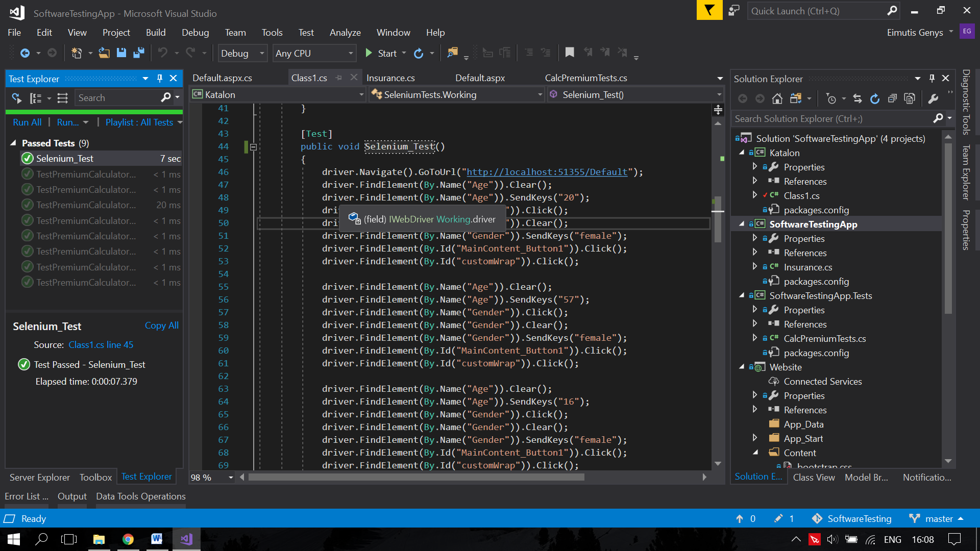980x551 pixels.
Task: Click the Open File toolbar icon
Action: point(104,53)
